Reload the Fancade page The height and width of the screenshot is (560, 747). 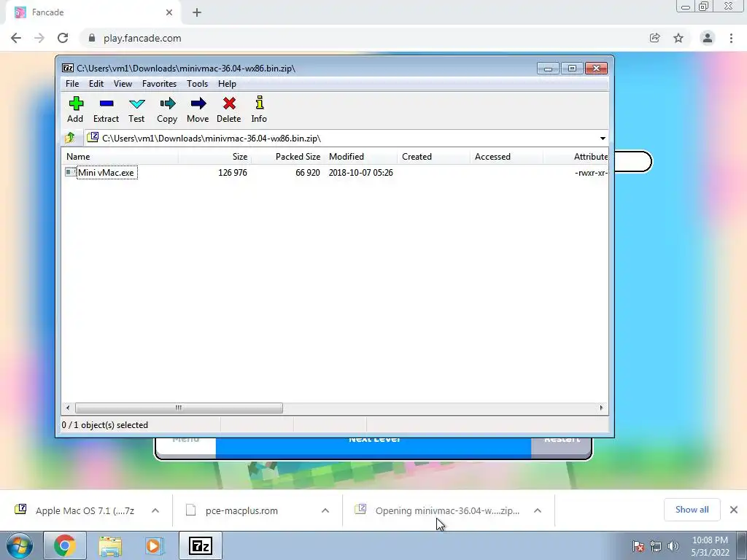[63, 38]
